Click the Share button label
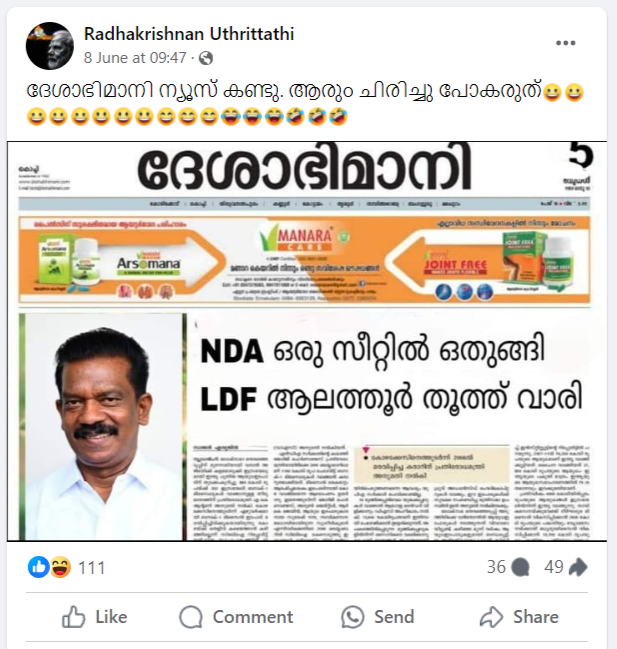 [x=536, y=617]
